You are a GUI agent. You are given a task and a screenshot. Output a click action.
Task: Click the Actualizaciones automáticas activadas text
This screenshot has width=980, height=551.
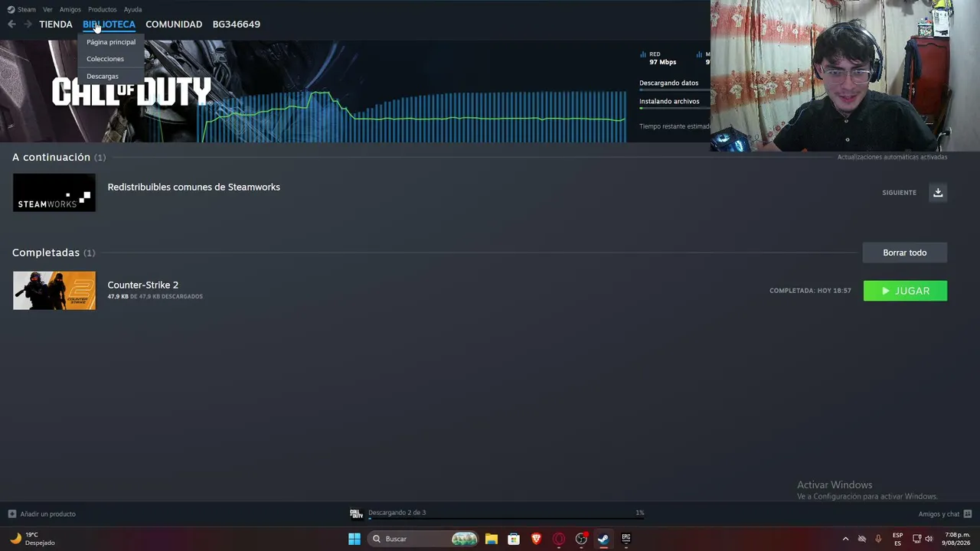892,157
